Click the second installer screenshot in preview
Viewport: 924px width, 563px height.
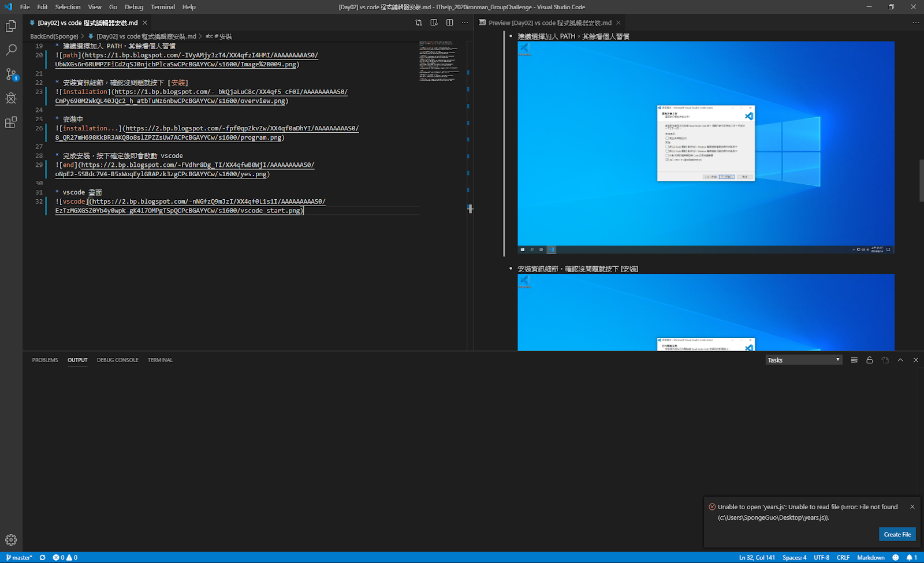click(x=706, y=312)
